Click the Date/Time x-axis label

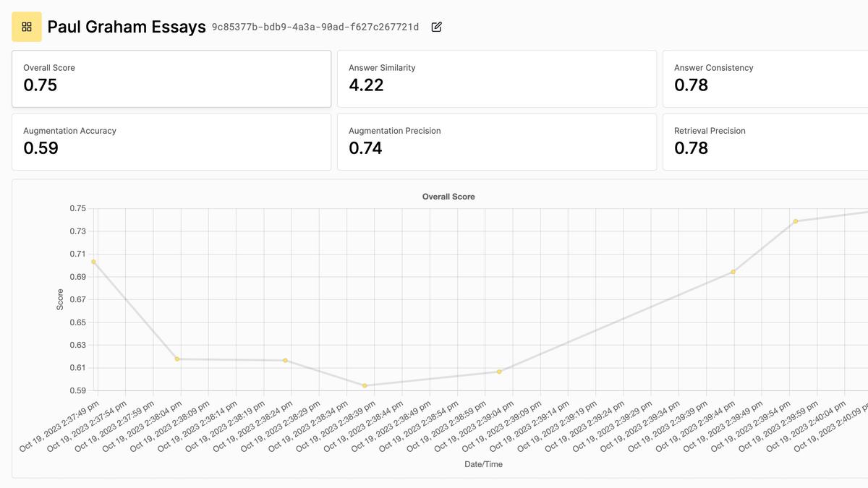(x=483, y=464)
